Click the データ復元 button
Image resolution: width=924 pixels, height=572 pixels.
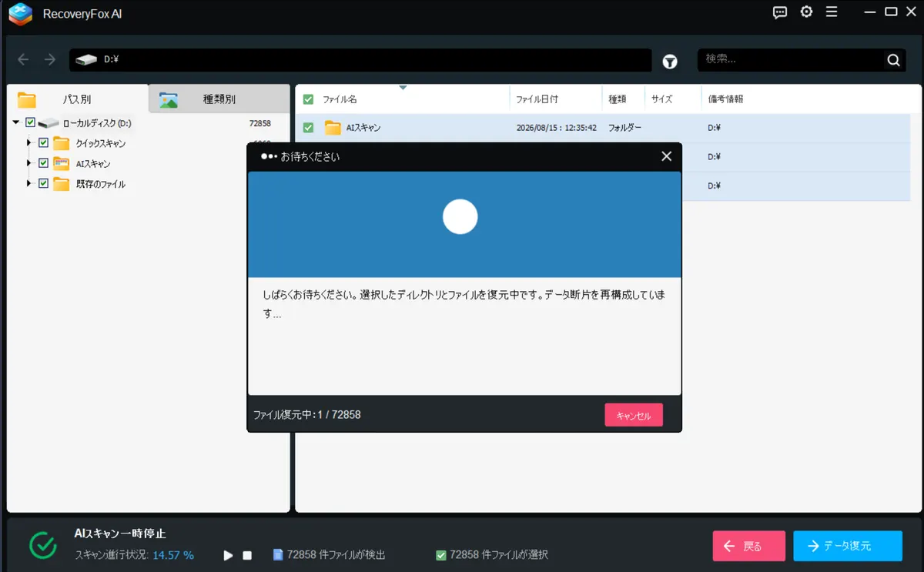[848, 546]
